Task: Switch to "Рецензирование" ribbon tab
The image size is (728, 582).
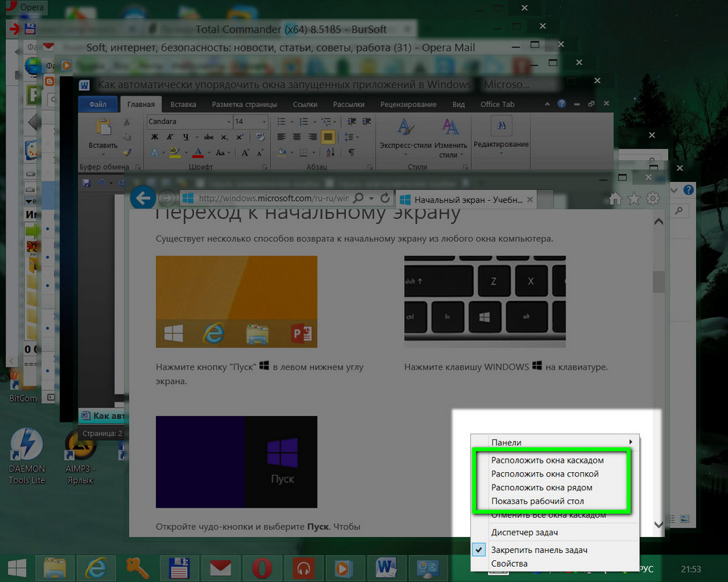Action: click(408, 105)
